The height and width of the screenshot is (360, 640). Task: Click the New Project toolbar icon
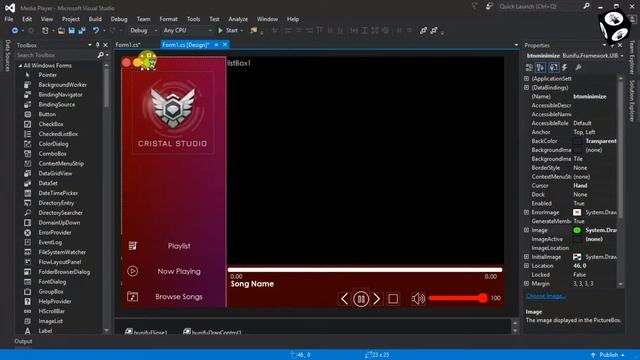pyautogui.click(x=45, y=31)
